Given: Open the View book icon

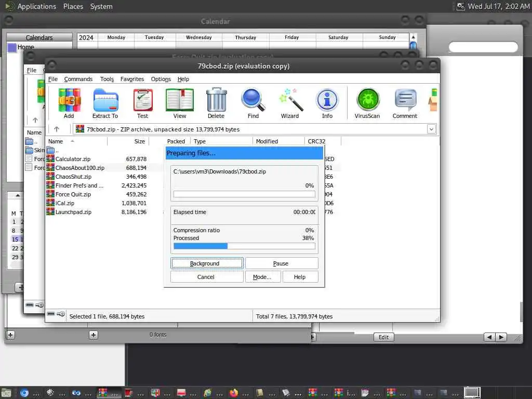Looking at the screenshot, I should point(180,100).
